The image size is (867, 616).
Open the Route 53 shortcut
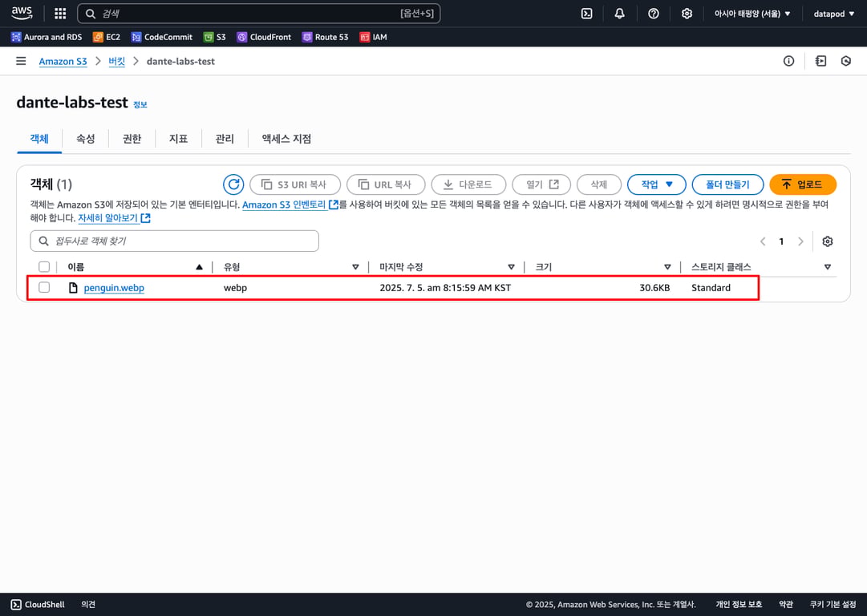coord(325,37)
